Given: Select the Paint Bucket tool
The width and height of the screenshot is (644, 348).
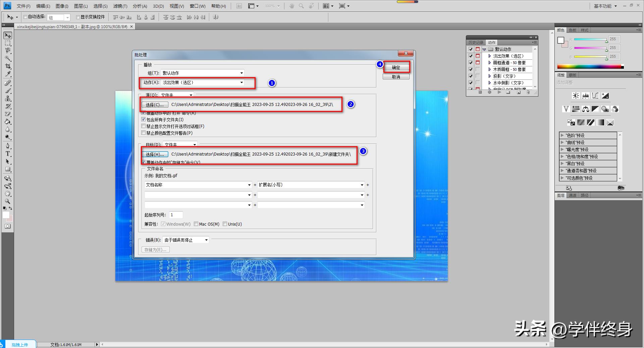Looking at the screenshot, I should pyautogui.click(x=8, y=122).
